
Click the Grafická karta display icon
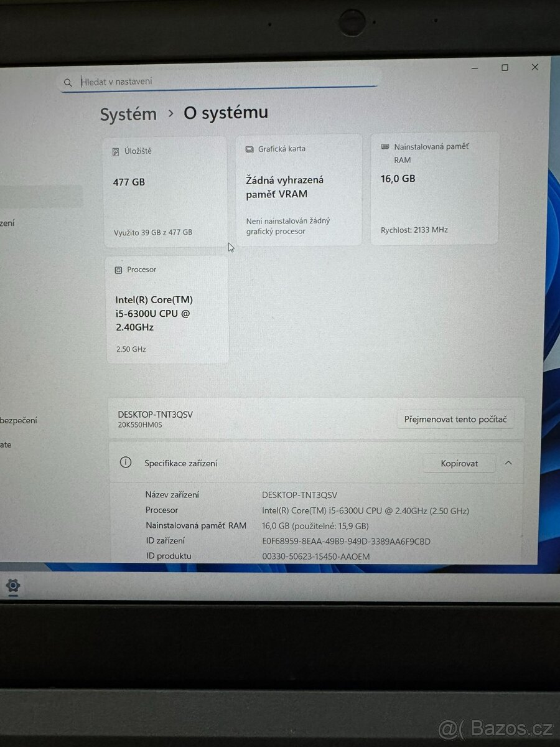(x=250, y=149)
